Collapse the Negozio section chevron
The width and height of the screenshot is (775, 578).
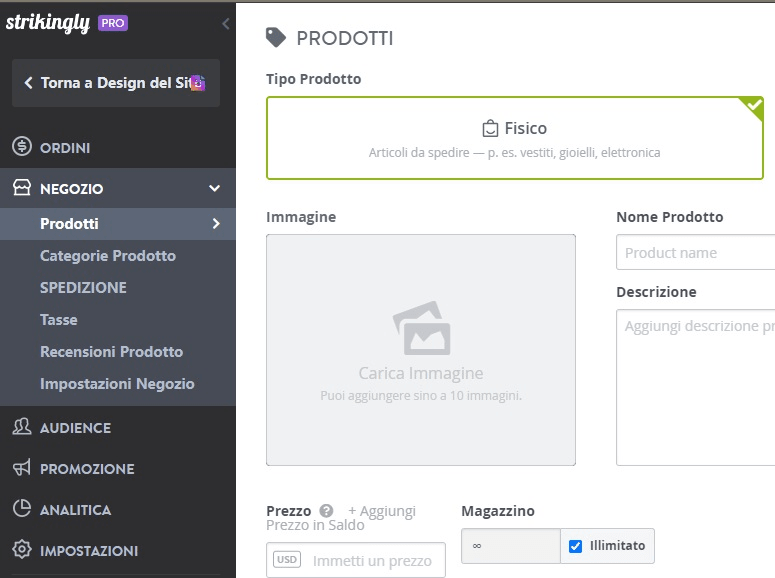(215, 188)
